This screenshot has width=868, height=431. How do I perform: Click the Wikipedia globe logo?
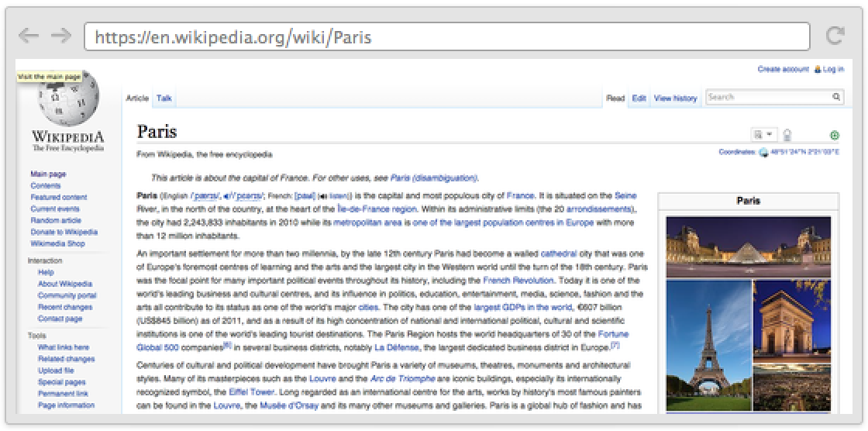(x=68, y=103)
